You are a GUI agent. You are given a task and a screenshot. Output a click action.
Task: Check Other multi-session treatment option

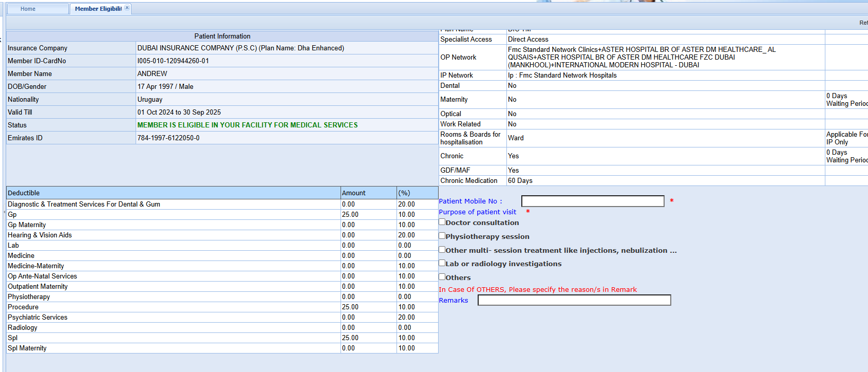[x=442, y=250]
